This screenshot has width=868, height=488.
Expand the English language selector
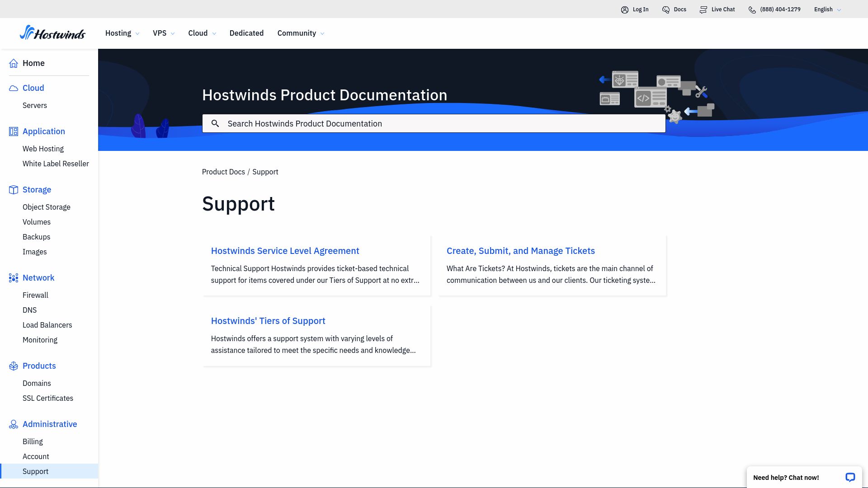pos(826,9)
